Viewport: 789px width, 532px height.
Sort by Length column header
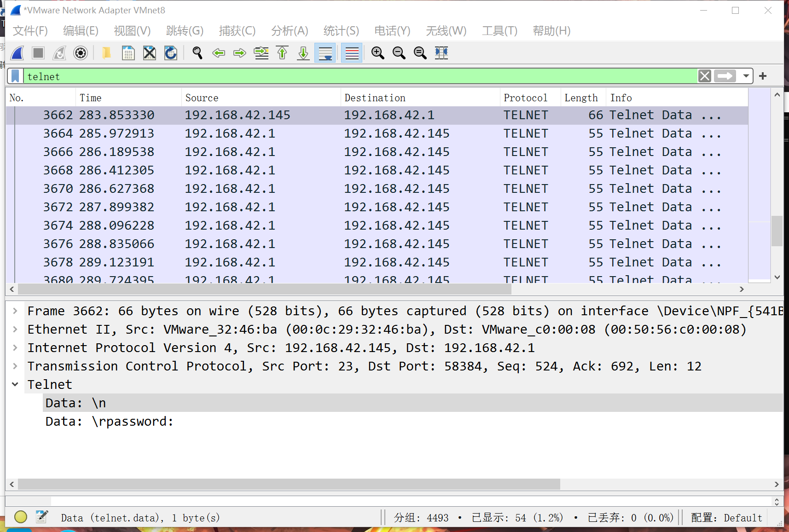coord(583,98)
